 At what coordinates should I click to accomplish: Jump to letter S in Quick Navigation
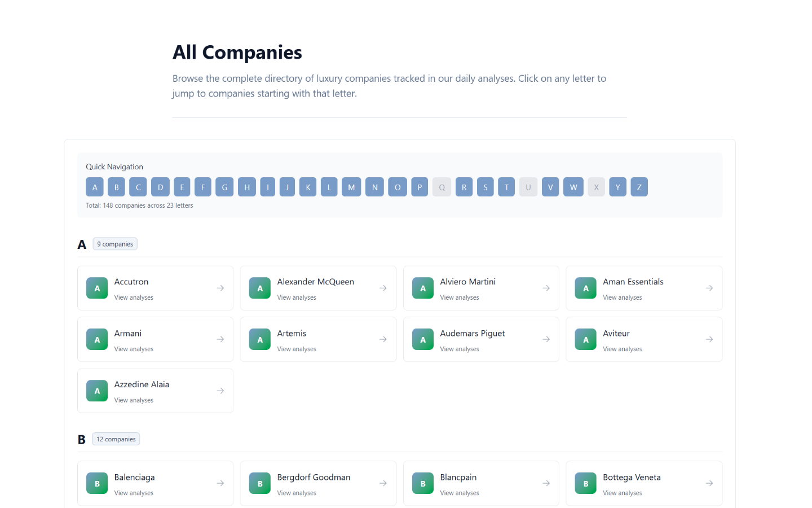pos(486,187)
